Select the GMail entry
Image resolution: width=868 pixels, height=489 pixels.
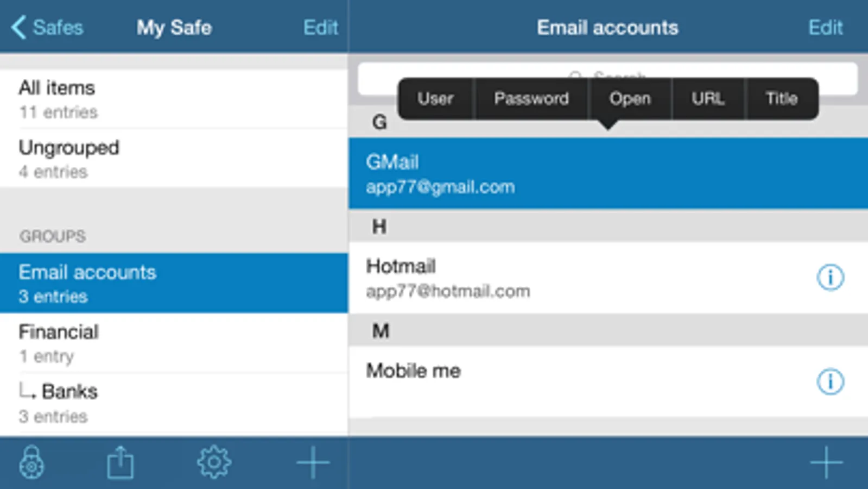click(x=608, y=173)
